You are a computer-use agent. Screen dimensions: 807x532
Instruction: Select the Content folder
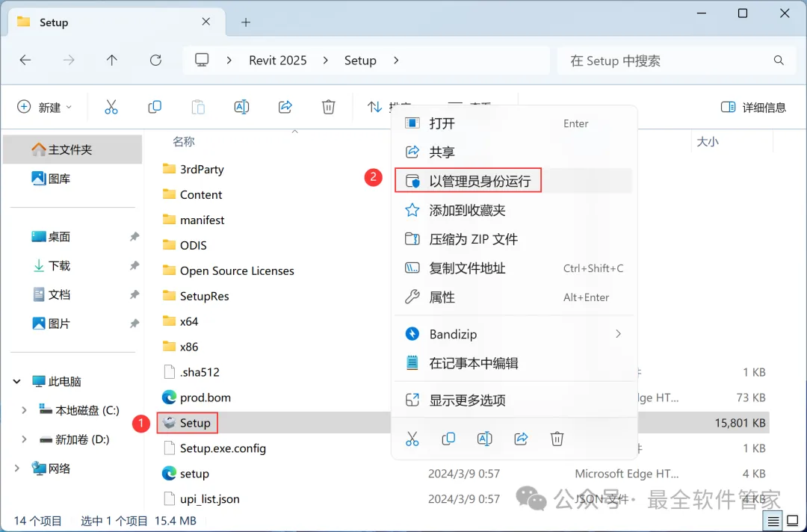192,194
